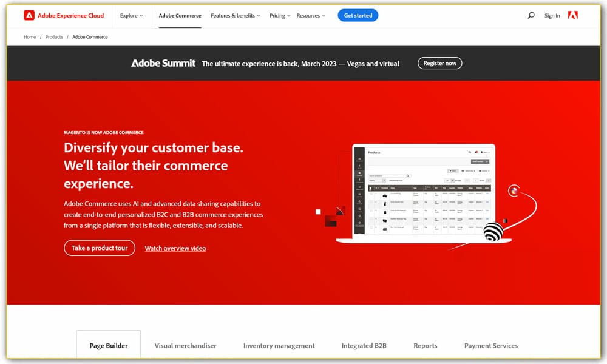
Task: Click the Adobe Experience Cloud logo icon
Action: pyautogui.click(x=29, y=16)
